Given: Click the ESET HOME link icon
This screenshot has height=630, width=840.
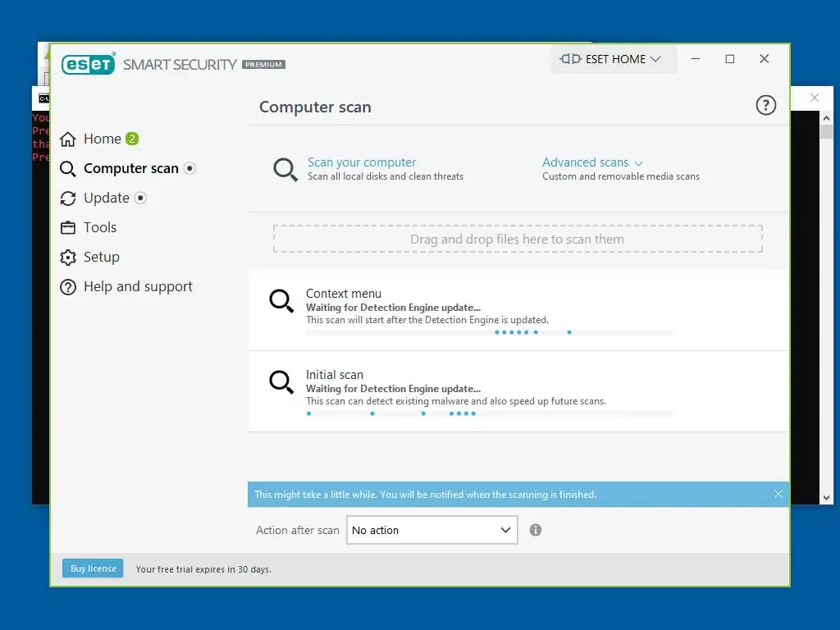Looking at the screenshot, I should (571, 59).
